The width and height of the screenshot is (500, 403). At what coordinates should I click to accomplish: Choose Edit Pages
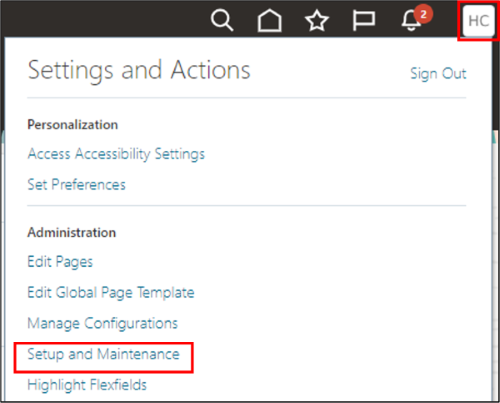[60, 262]
